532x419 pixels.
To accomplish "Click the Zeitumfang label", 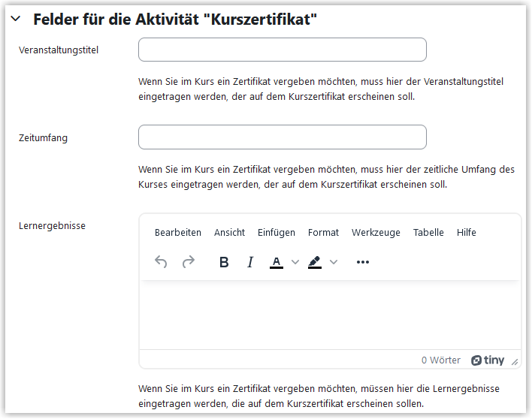I will tap(43, 138).
